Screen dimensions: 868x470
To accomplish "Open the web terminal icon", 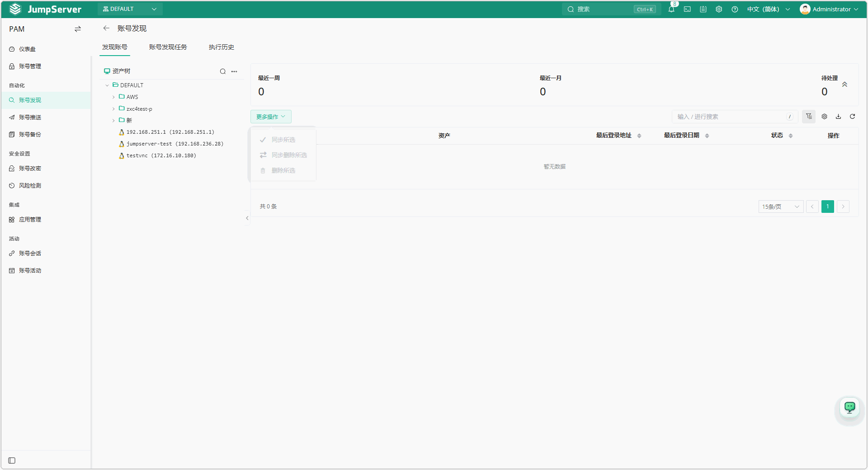I will [687, 9].
